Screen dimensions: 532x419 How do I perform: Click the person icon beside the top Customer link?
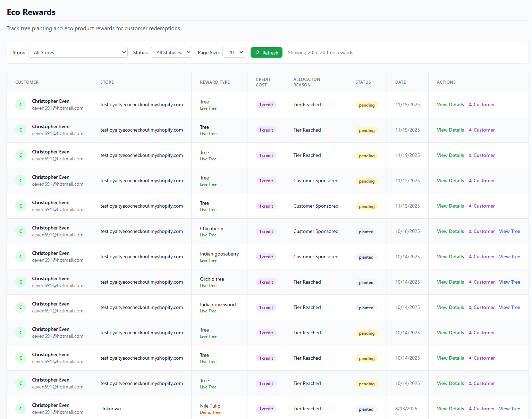(x=470, y=104)
